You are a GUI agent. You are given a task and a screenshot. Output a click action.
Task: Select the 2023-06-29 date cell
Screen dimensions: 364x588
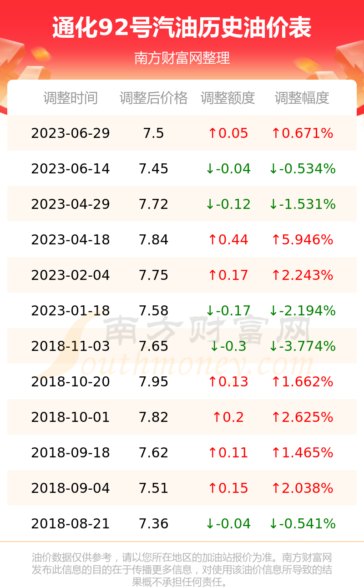[x=71, y=133]
